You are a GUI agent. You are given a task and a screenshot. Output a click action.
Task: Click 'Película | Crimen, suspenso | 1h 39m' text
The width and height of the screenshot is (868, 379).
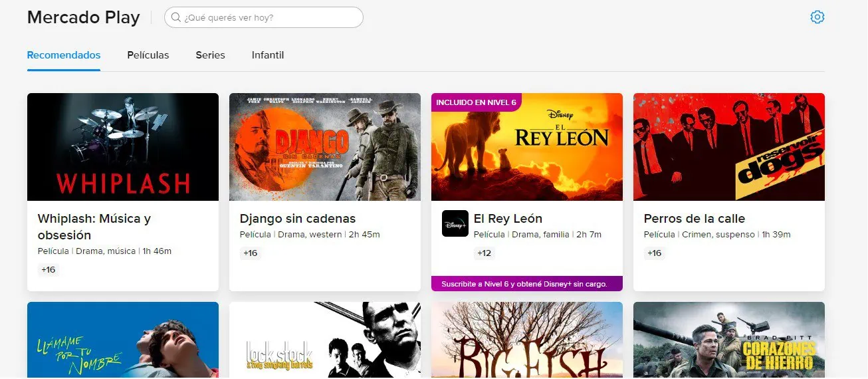717,235
